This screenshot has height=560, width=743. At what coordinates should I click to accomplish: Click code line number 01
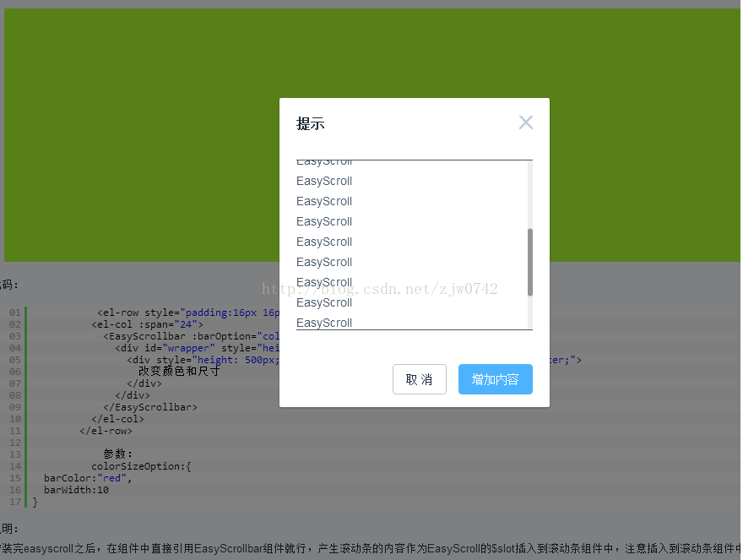15,313
